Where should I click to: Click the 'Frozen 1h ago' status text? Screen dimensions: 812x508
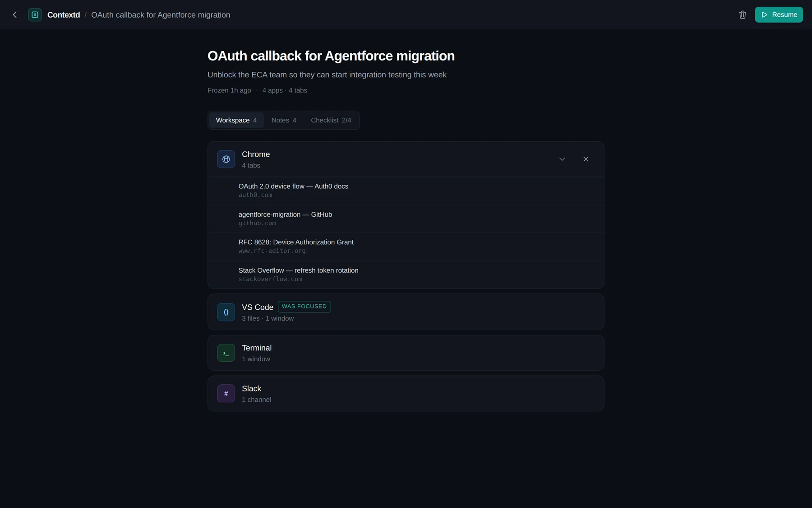pos(229,90)
